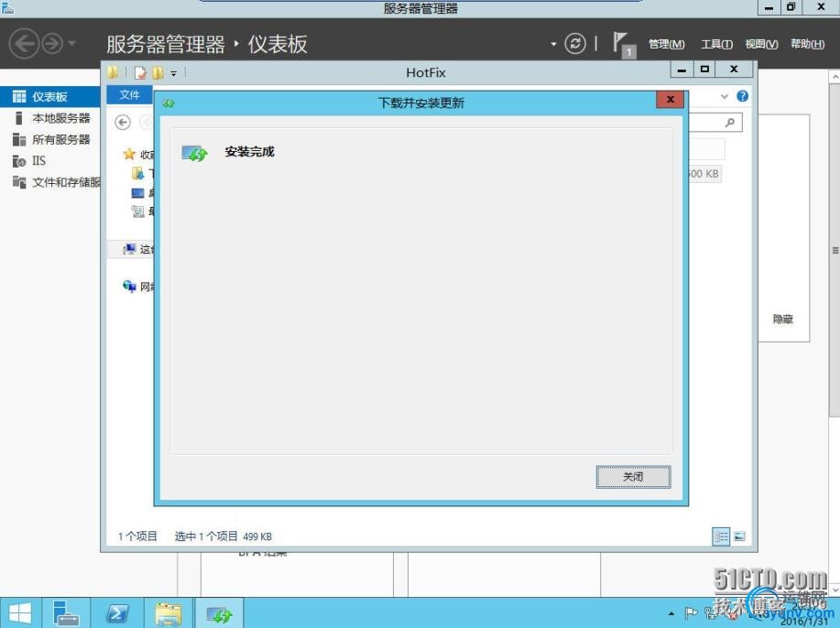
Task: Switch to details view in HotFix status bar
Action: pyautogui.click(x=721, y=536)
